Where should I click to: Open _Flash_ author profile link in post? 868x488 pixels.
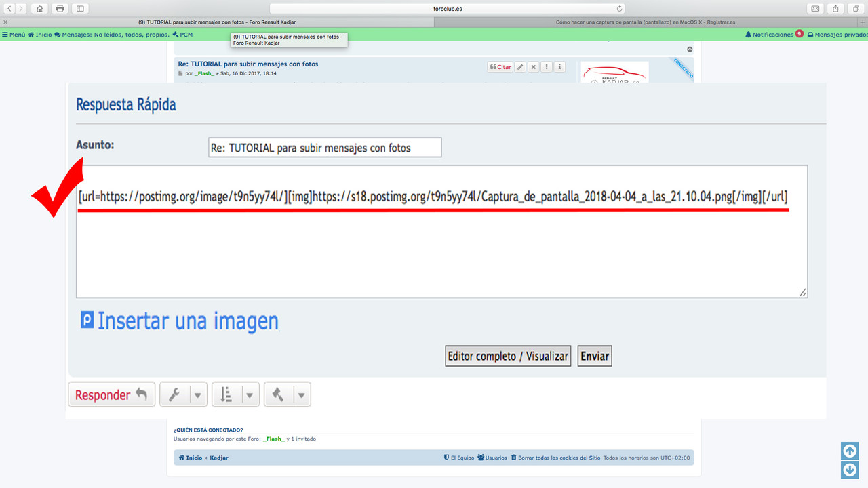pos(204,73)
